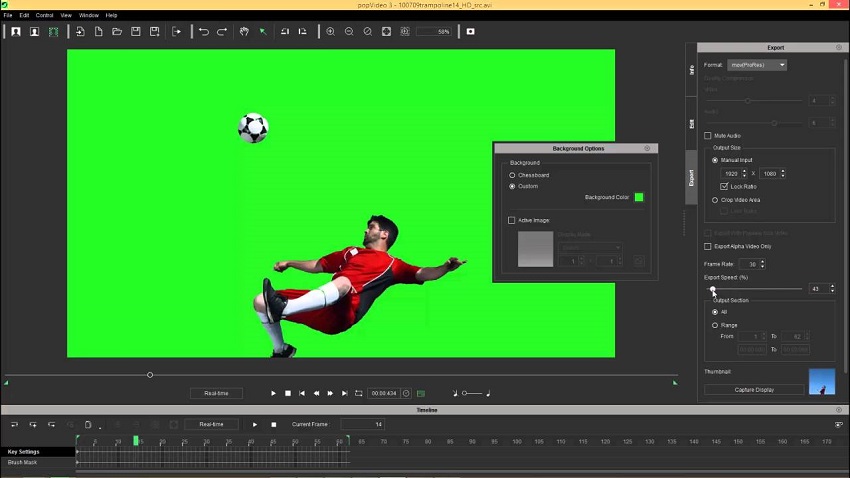Select Manual Input output size
This screenshot has height=478, width=850.
(x=714, y=160)
